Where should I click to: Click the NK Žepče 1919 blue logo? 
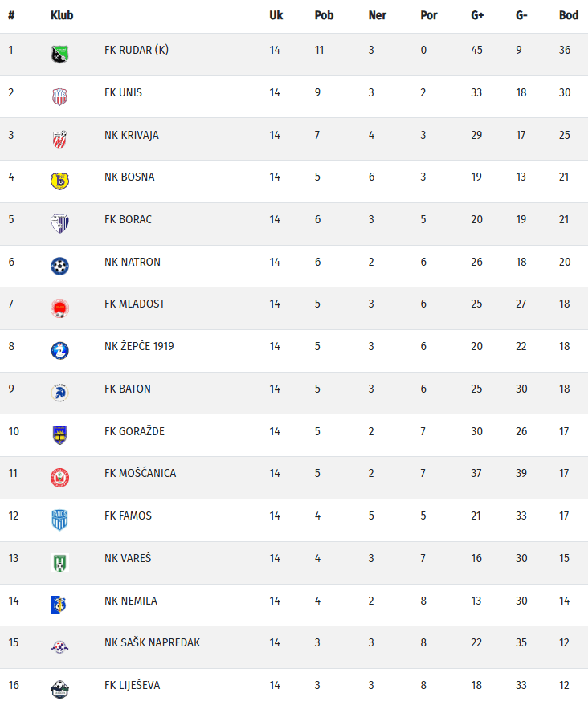(x=60, y=350)
